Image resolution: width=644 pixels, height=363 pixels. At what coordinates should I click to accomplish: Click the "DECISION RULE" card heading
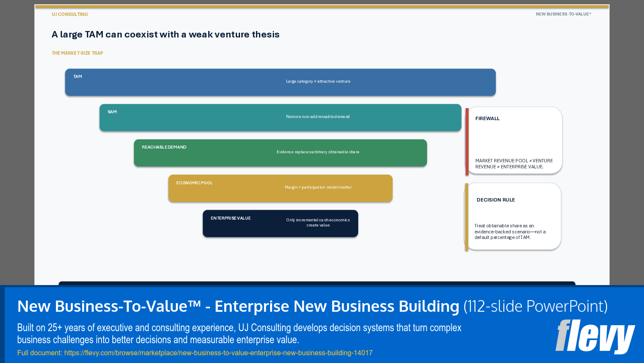click(x=496, y=200)
